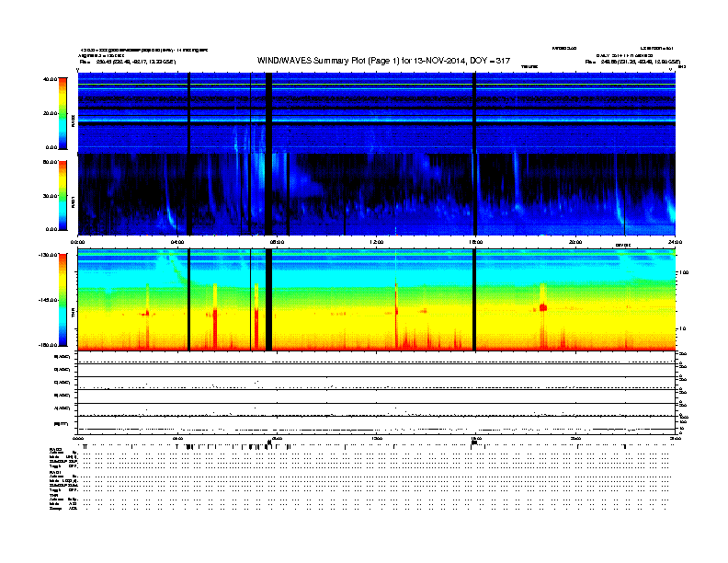This screenshot has height=563, width=728.
Task: Click the 10 frequency label right of TNR panel
Action: click(682, 328)
